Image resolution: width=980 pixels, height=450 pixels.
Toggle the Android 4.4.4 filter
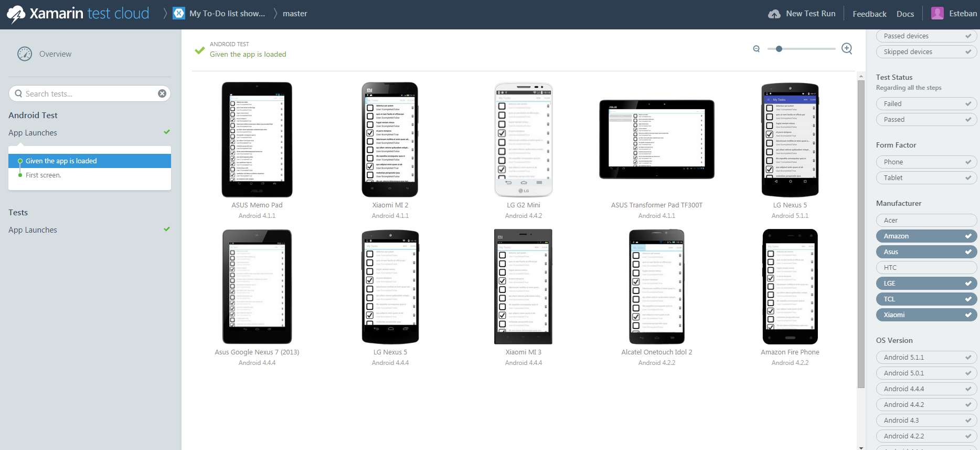926,389
